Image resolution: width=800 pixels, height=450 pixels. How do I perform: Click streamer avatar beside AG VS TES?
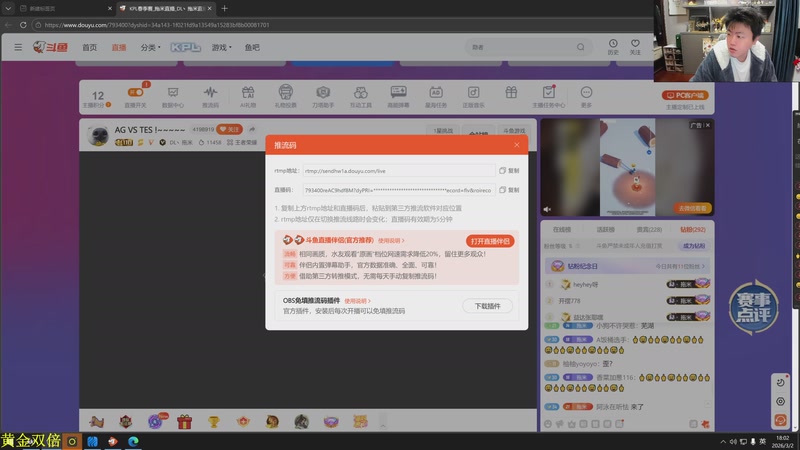(x=97, y=135)
